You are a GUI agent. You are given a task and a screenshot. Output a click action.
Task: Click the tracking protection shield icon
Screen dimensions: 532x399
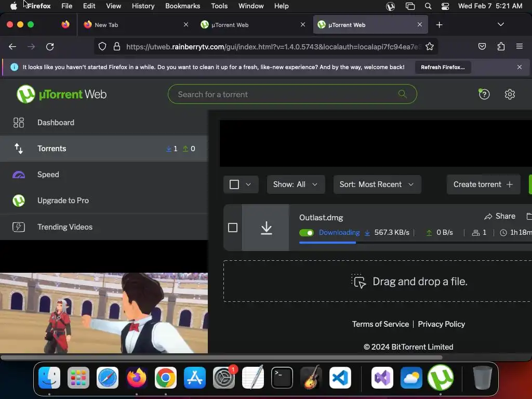pos(102,46)
